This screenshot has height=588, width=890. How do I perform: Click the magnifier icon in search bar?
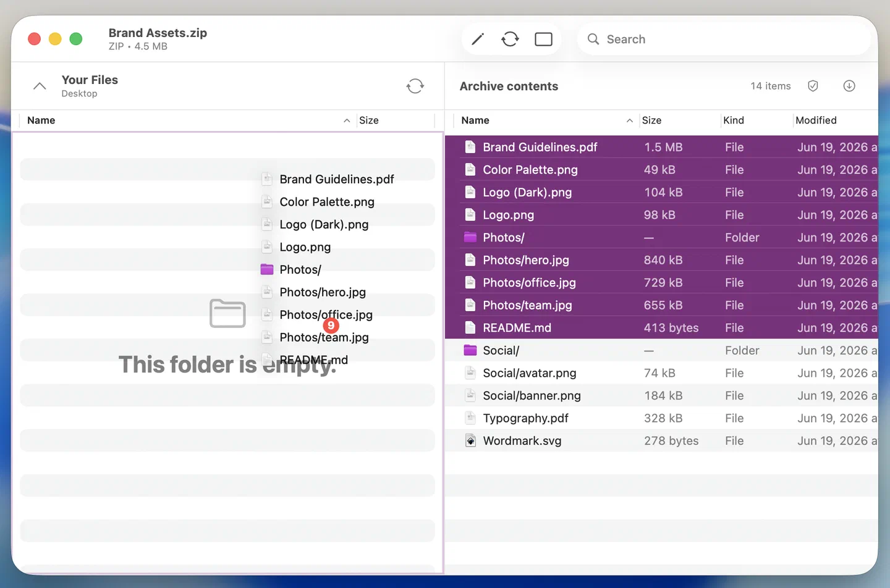(x=593, y=40)
